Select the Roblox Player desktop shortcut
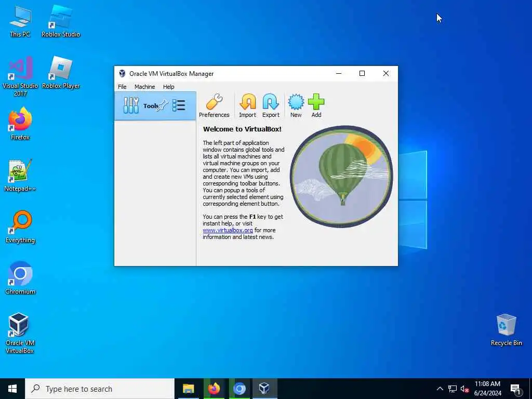The image size is (532, 399). point(61,73)
